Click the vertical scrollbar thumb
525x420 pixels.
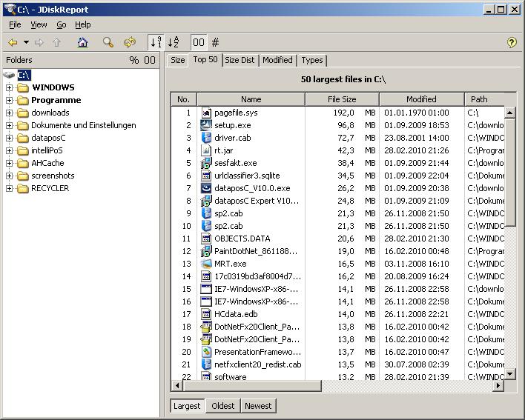[x=509, y=173]
